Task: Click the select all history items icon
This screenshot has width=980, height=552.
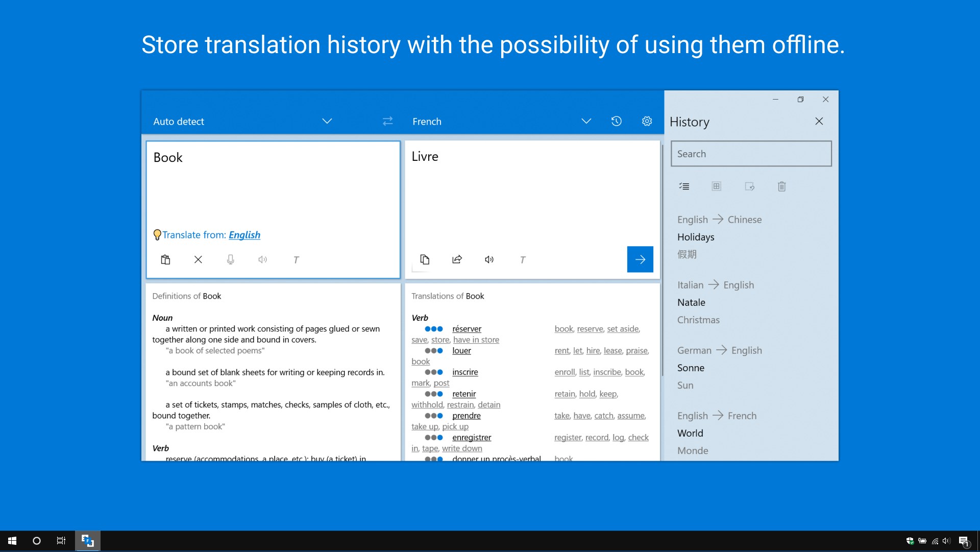Action: 717,186
